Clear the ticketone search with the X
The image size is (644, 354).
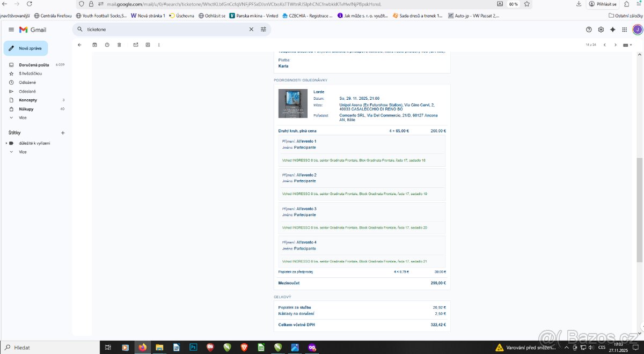(x=251, y=29)
